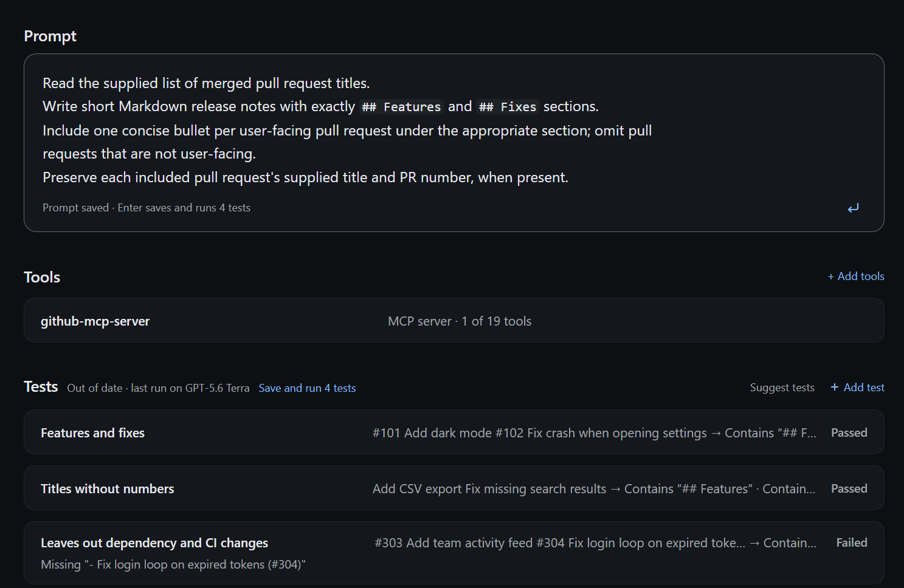This screenshot has height=588, width=904.
Task: Open the github-mcp-server tool row
Action: pos(454,320)
